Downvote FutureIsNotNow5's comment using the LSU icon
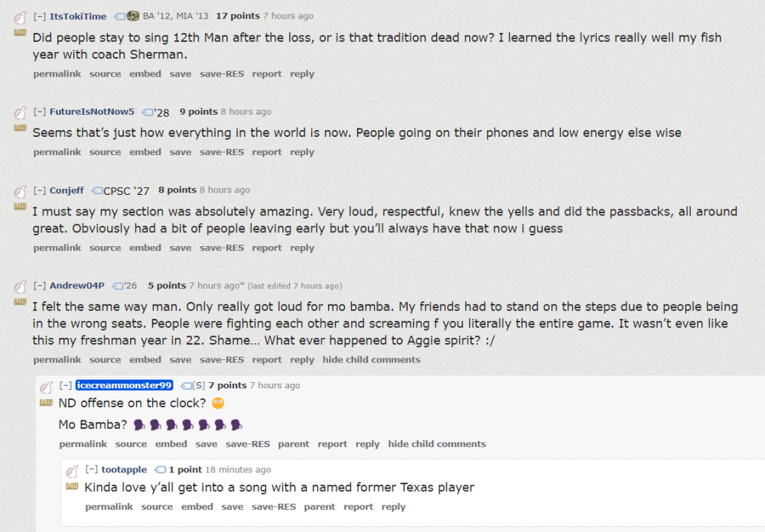765x532 pixels. [x=20, y=128]
